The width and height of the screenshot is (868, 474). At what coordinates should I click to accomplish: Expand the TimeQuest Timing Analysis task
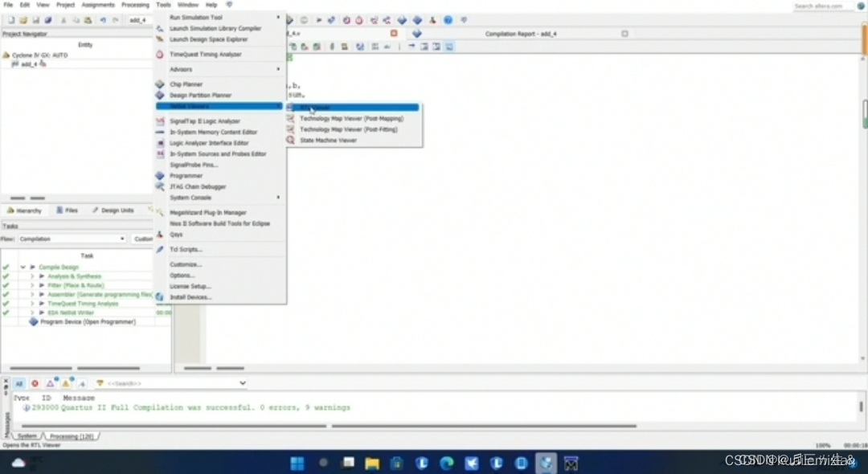pyautogui.click(x=32, y=304)
